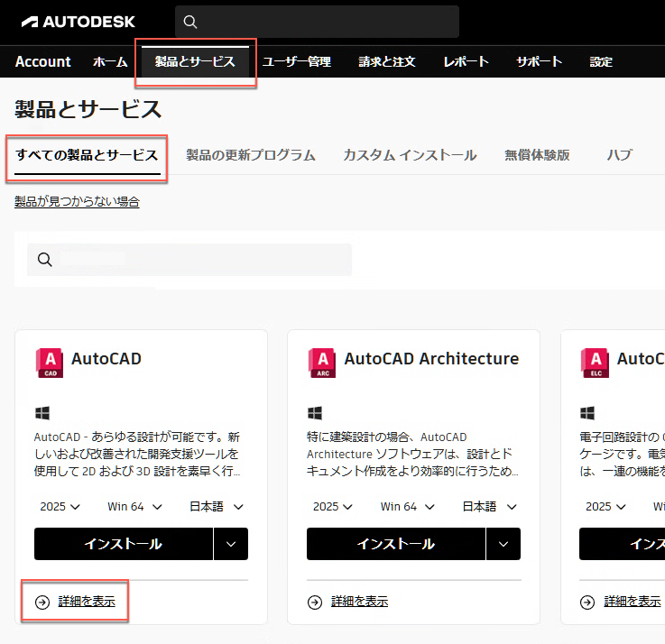Click the search icon in the top bar
665x644 pixels.
[x=190, y=22]
